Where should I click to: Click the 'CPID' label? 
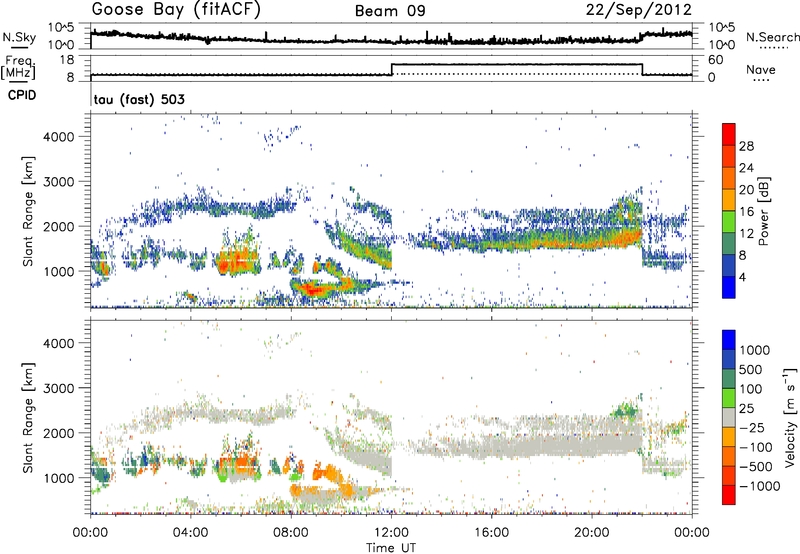[22, 95]
